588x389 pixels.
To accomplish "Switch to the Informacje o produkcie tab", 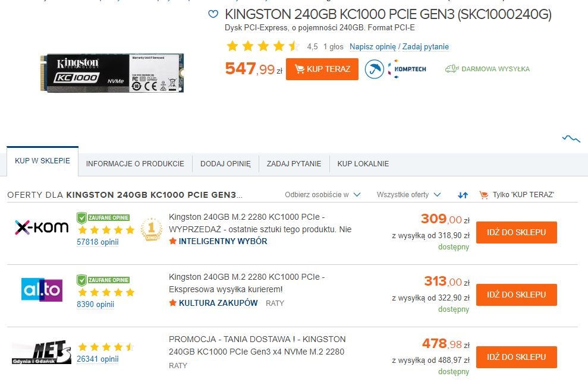I will [135, 164].
